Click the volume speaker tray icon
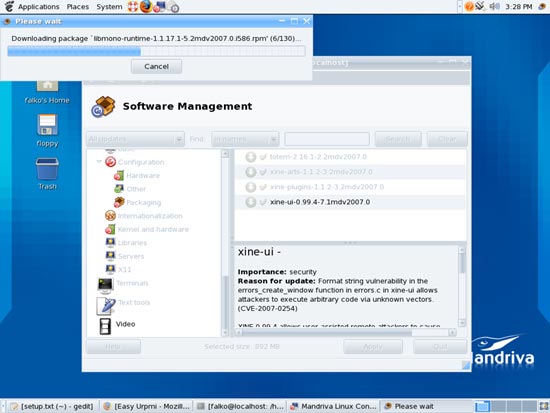Viewport: 550px width, 413px height. (x=494, y=6)
